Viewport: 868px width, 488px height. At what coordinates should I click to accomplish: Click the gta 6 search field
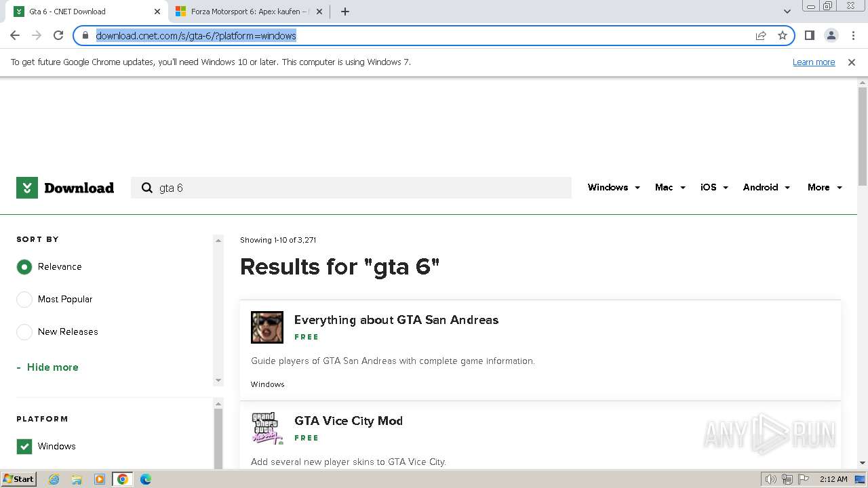click(351, 188)
